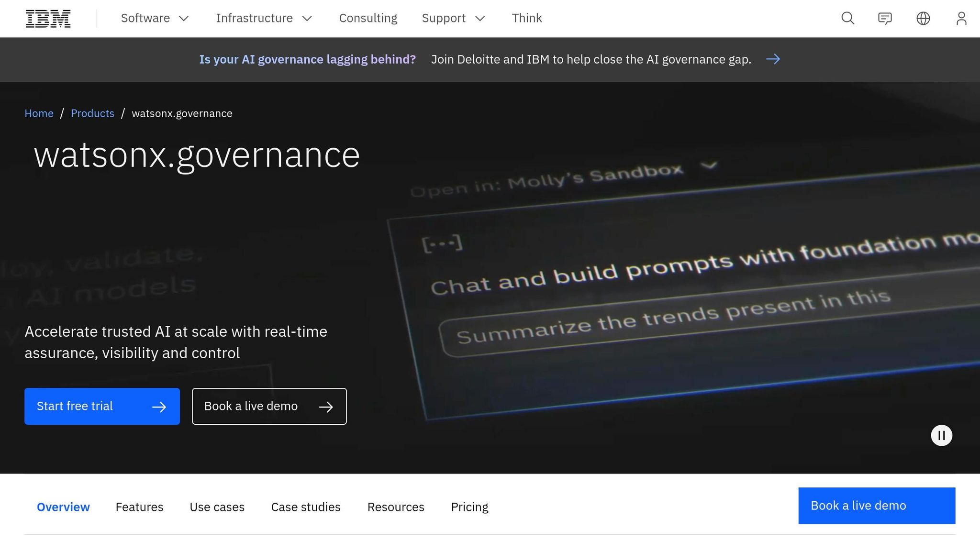Switch to the Case studies tab
Image resolution: width=980 pixels, height=551 pixels.
point(306,507)
